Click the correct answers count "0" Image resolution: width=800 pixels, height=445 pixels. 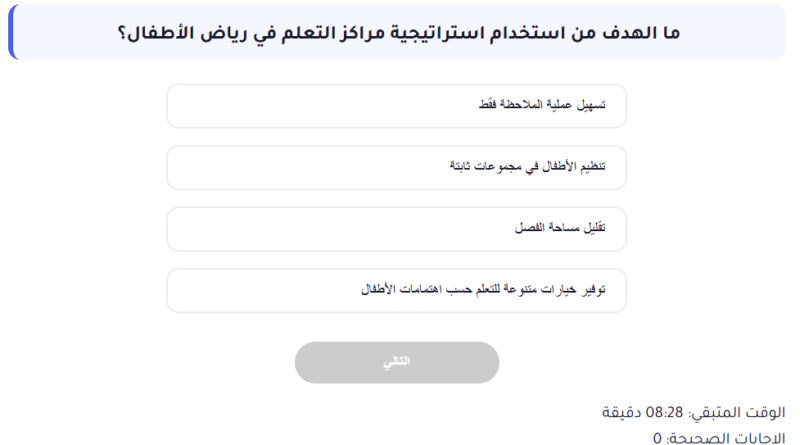click(x=658, y=438)
